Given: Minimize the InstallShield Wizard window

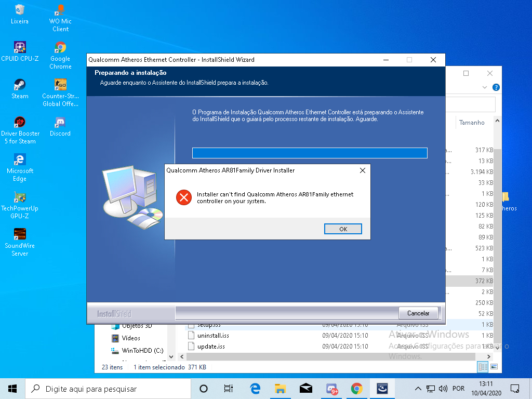Looking at the screenshot, I should pos(386,60).
